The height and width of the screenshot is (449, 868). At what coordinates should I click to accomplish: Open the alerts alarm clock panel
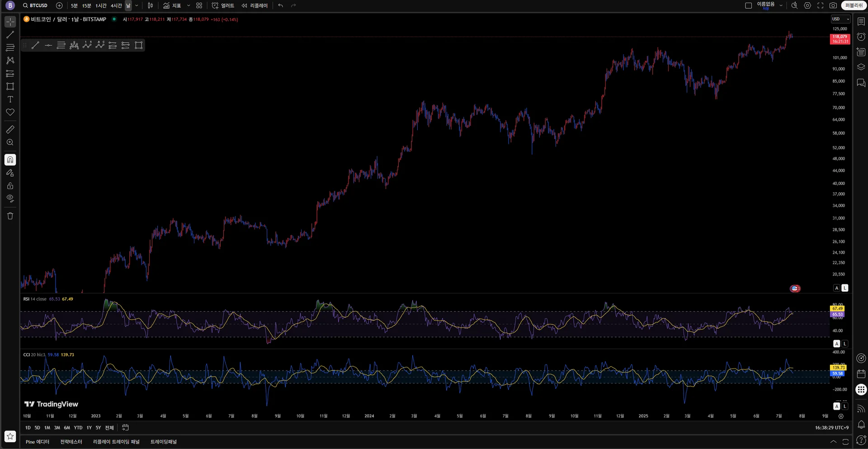(x=861, y=37)
